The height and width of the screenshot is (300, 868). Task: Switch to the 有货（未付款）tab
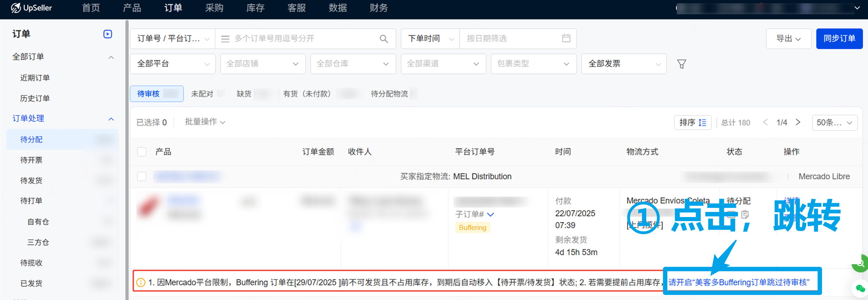(307, 94)
